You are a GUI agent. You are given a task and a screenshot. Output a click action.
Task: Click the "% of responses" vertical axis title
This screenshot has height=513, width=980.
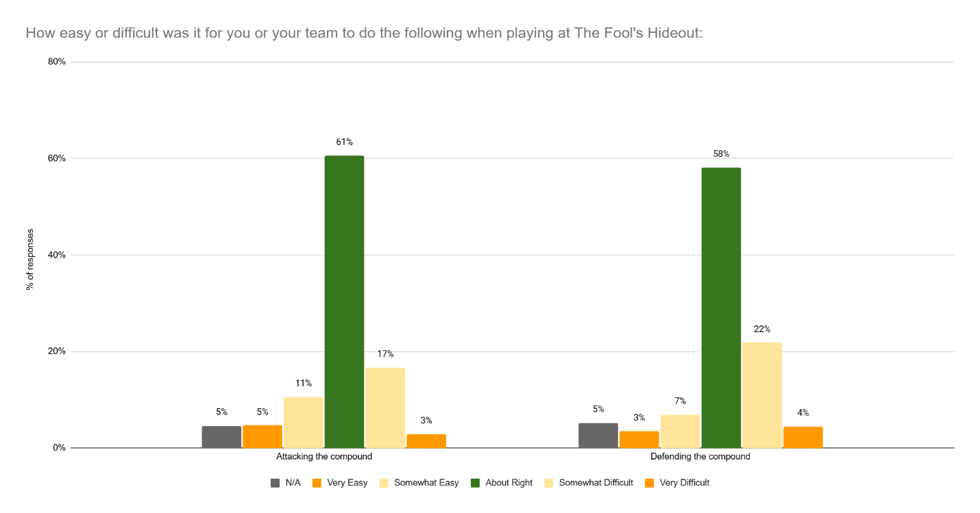coord(30,260)
